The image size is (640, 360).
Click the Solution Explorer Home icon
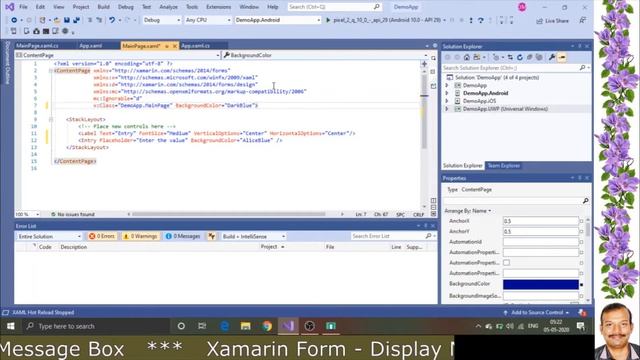[467, 58]
